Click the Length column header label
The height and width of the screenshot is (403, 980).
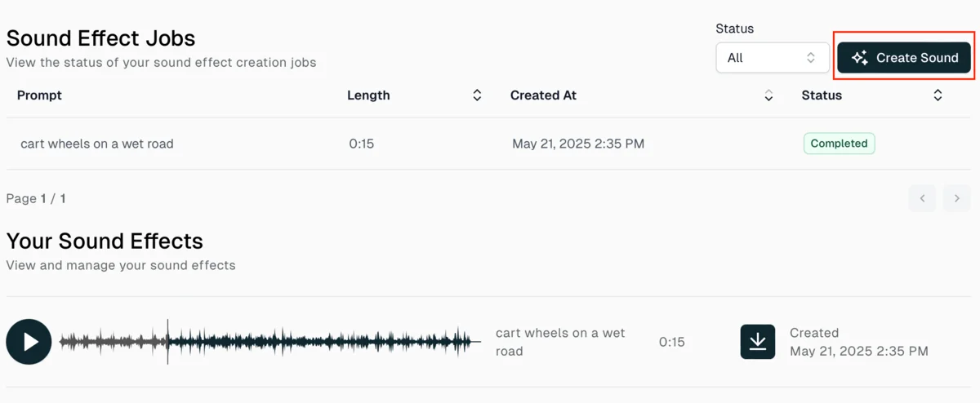pos(368,95)
